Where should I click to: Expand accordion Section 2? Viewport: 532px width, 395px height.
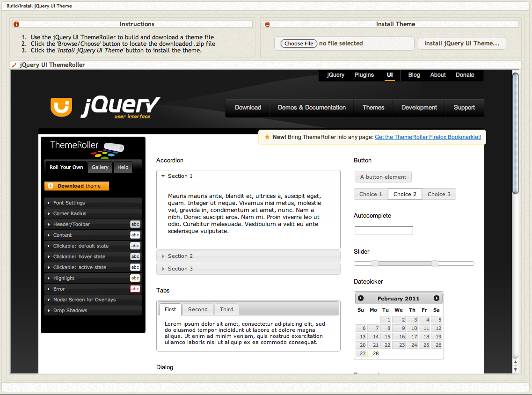click(x=248, y=256)
